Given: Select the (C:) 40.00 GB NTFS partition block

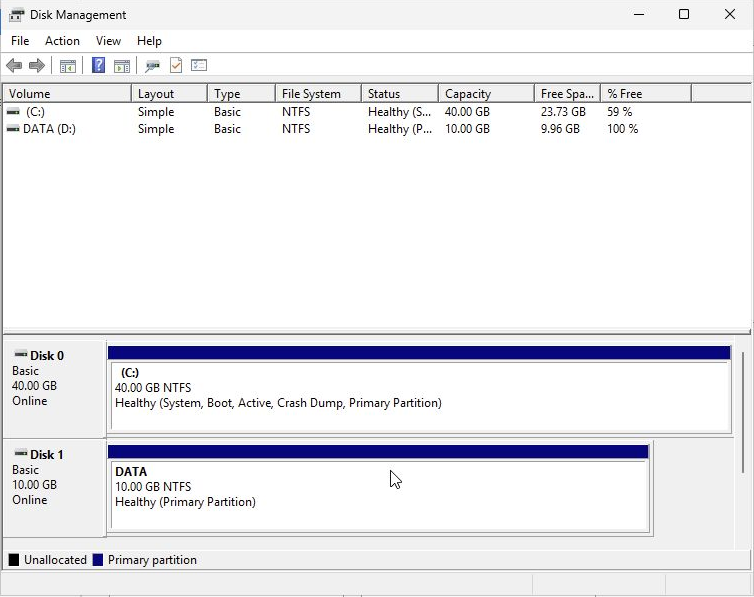Looking at the screenshot, I should 419,389.
